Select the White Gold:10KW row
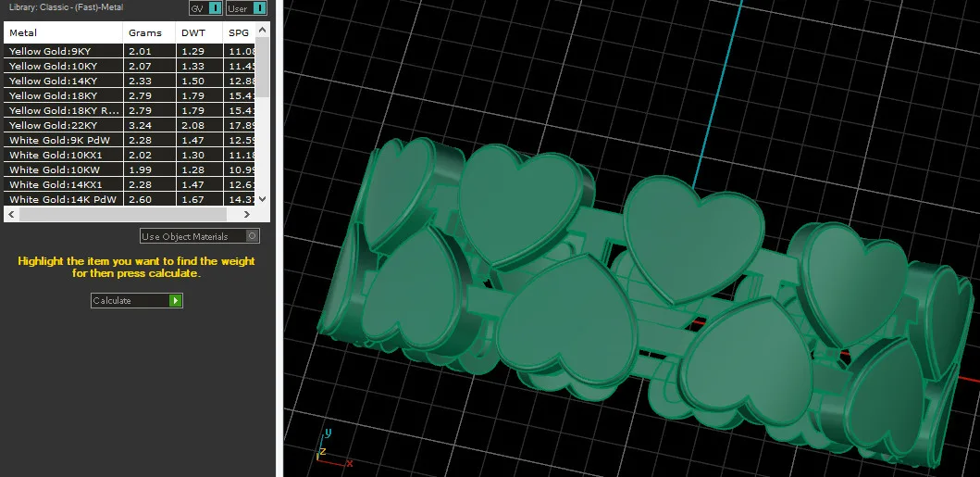The width and height of the screenshot is (980, 477). (x=130, y=170)
